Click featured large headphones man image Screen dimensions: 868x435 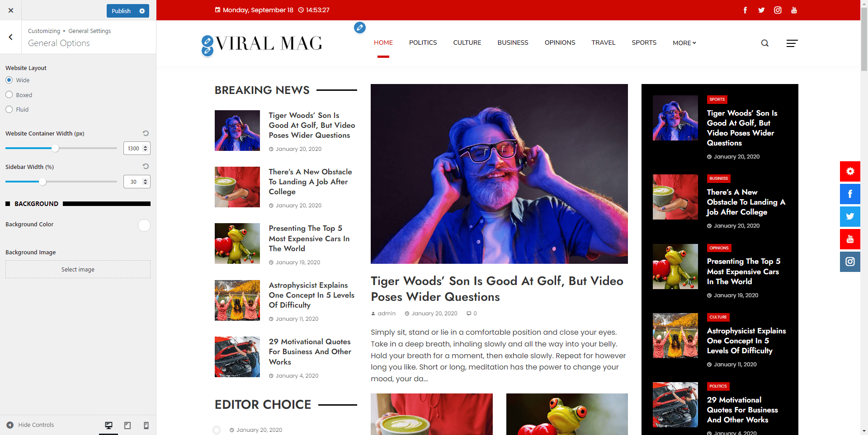click(x=499, y=174)
